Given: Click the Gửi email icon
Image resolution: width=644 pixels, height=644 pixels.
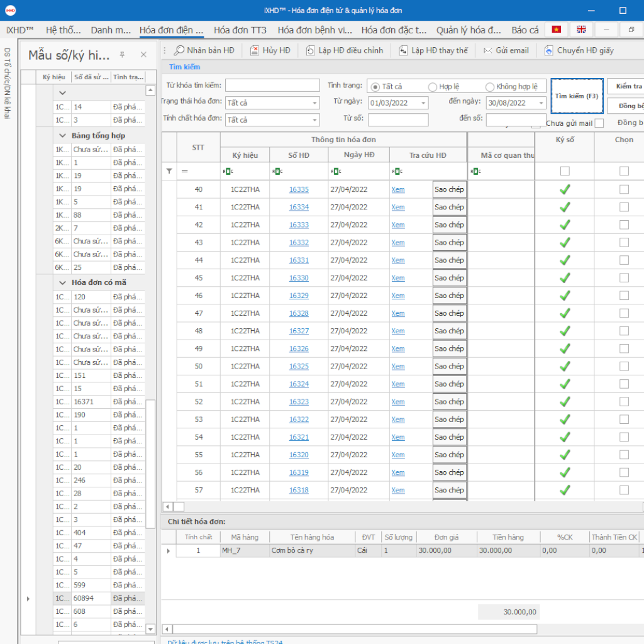Looking at the screenshot, I should 487,50.
